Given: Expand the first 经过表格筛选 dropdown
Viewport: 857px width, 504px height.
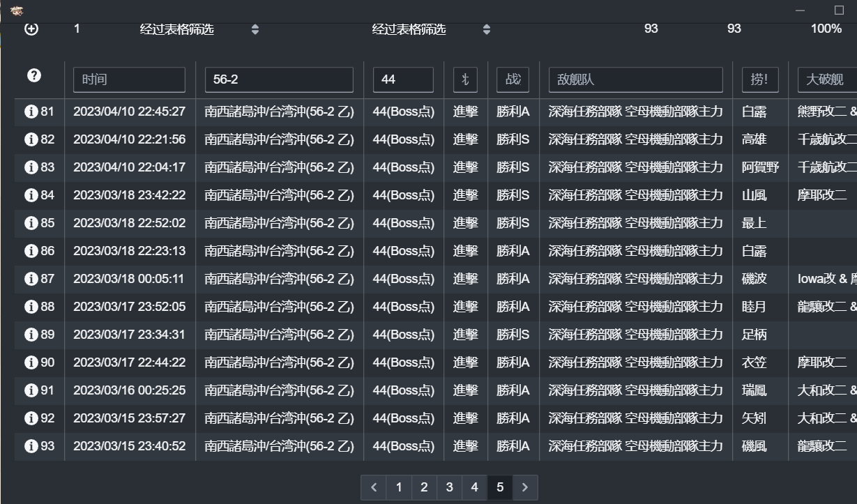Looking at the screenshot, I should 255,29.
